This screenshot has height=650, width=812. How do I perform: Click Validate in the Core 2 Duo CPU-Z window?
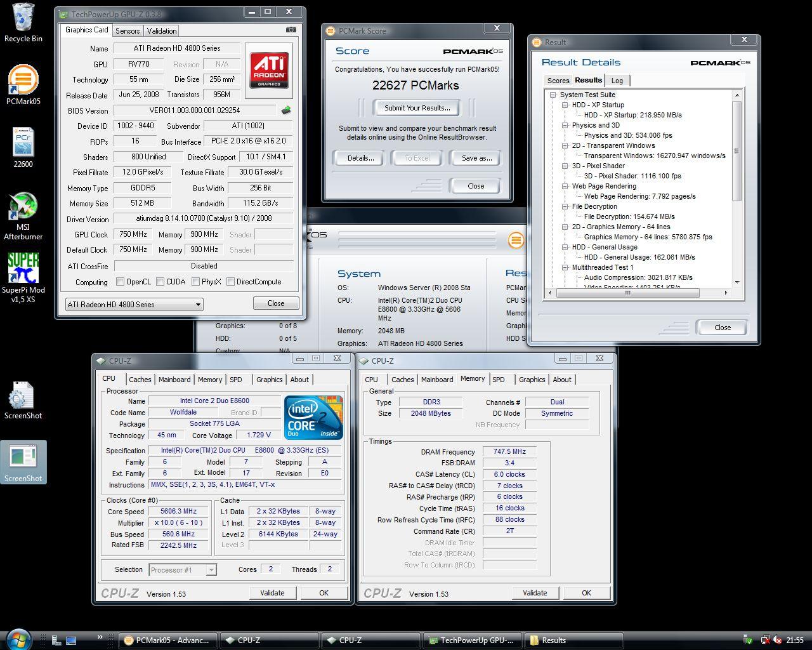click(x=272, y=593)
